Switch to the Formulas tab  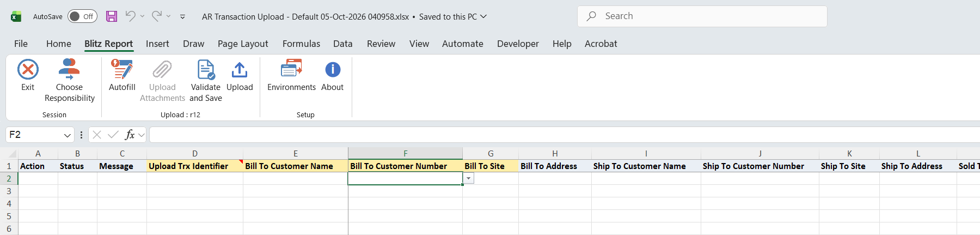click(x=301, y=44)
